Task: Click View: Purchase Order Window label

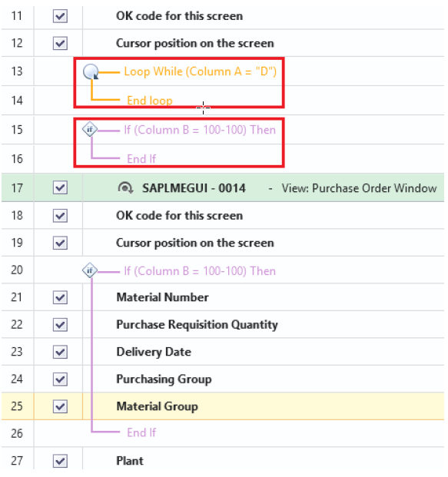Action: (x=359, y=188)
